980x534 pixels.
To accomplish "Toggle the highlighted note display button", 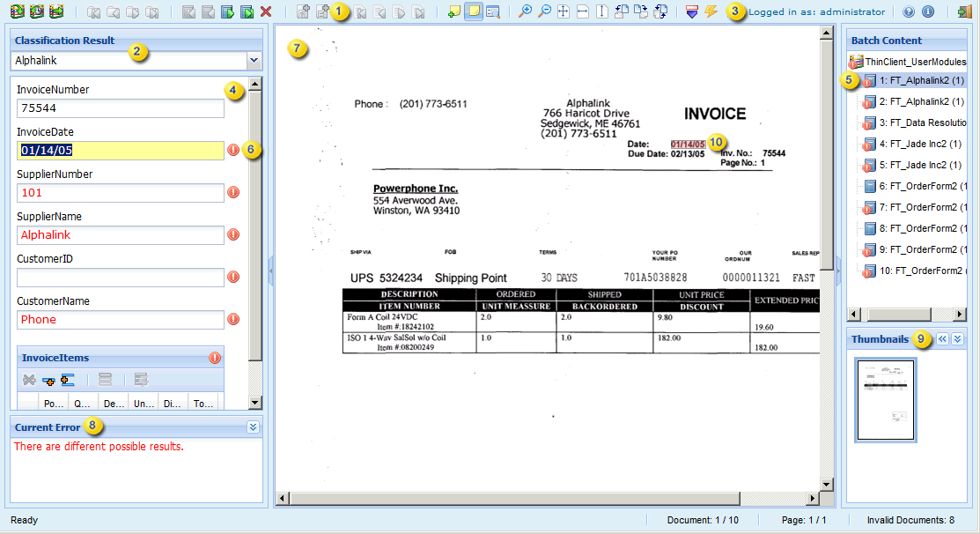I will pos(474,11).
